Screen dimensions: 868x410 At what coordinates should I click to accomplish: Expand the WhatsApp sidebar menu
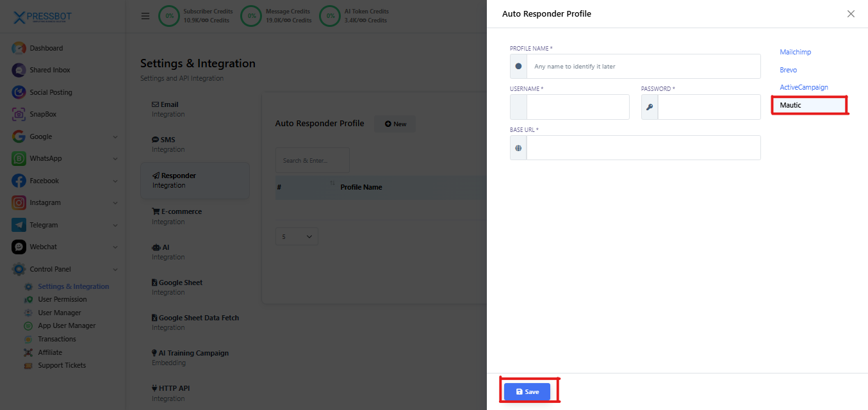115,159
